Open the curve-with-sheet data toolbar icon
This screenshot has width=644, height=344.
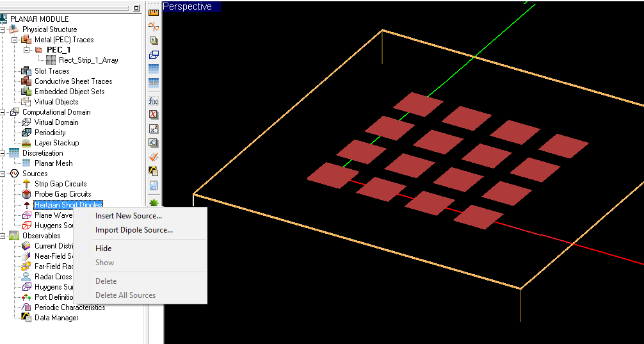(x=154, y=170)
